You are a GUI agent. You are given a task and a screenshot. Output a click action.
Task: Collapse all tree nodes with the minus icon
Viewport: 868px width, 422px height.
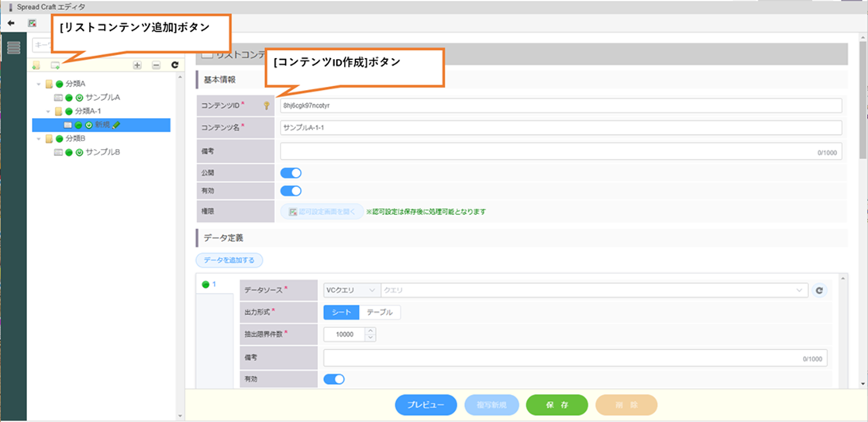(156, 65)
